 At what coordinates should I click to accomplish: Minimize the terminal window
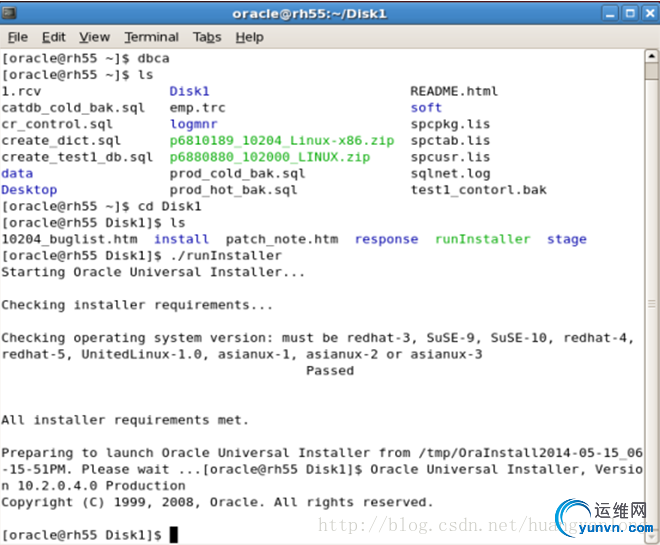point(610,14)
